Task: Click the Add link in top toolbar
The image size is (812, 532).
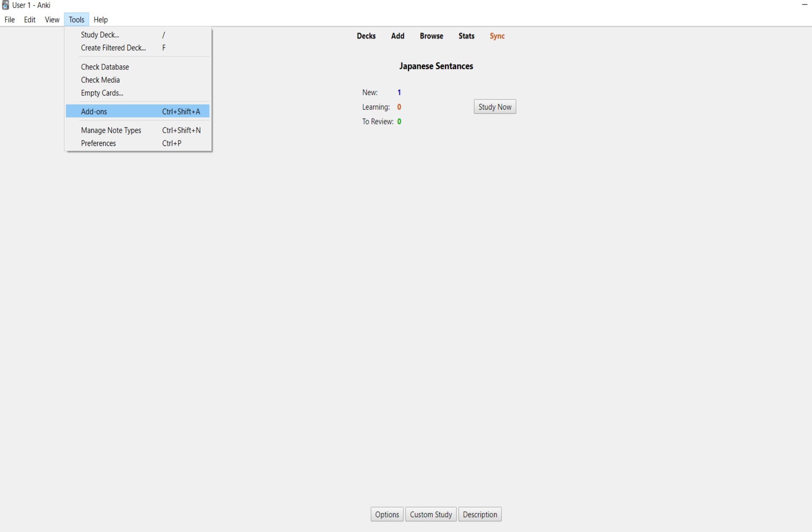Action: (398, 36)
